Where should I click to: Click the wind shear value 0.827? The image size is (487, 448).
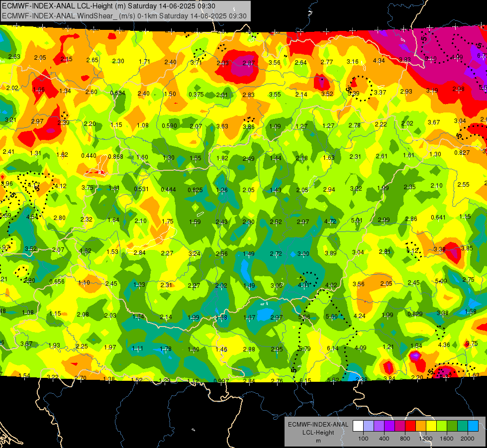coord(462,152)
